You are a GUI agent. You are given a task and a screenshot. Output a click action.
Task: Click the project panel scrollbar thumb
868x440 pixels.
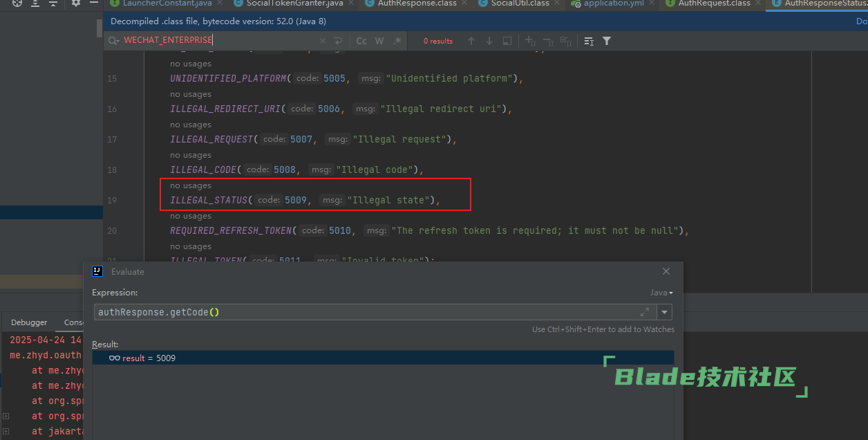coord(100,30)
